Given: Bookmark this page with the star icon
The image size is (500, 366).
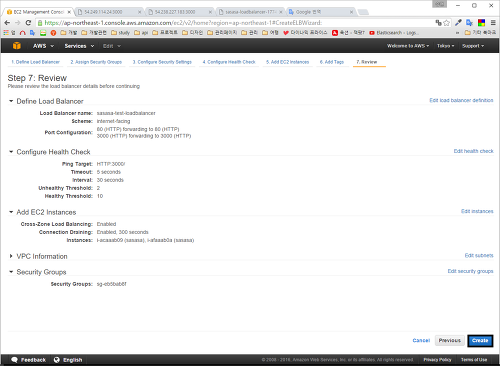Looking at the screenshot, I should point(447,23).
